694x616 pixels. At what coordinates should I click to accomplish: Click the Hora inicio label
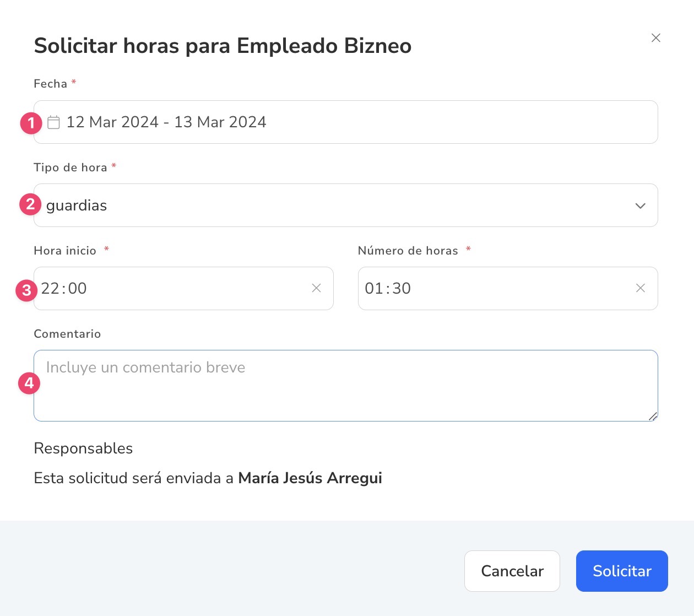click(65, 251)
